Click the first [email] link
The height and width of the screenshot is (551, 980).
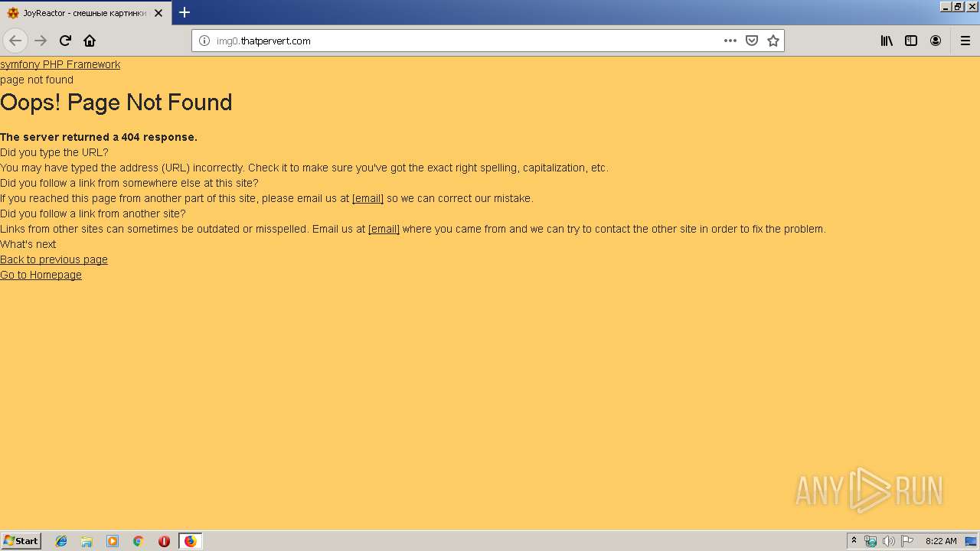tap(367, 198)
